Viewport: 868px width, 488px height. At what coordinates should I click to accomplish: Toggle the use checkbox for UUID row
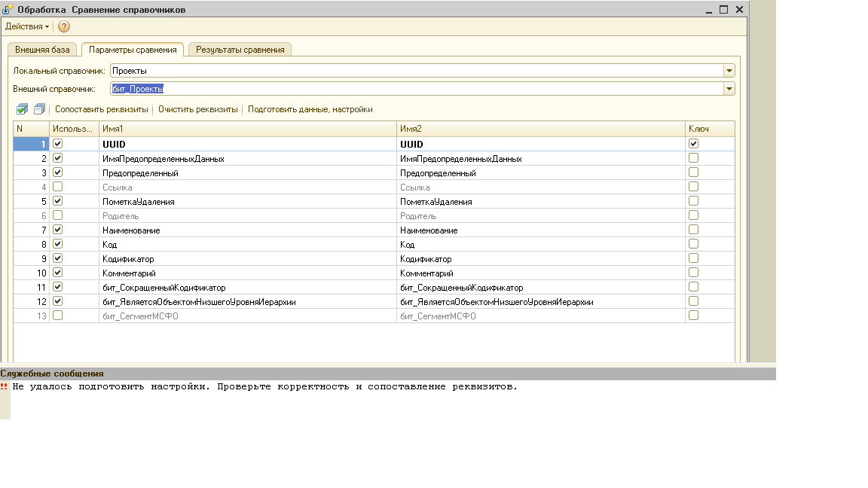coord(57,143)
